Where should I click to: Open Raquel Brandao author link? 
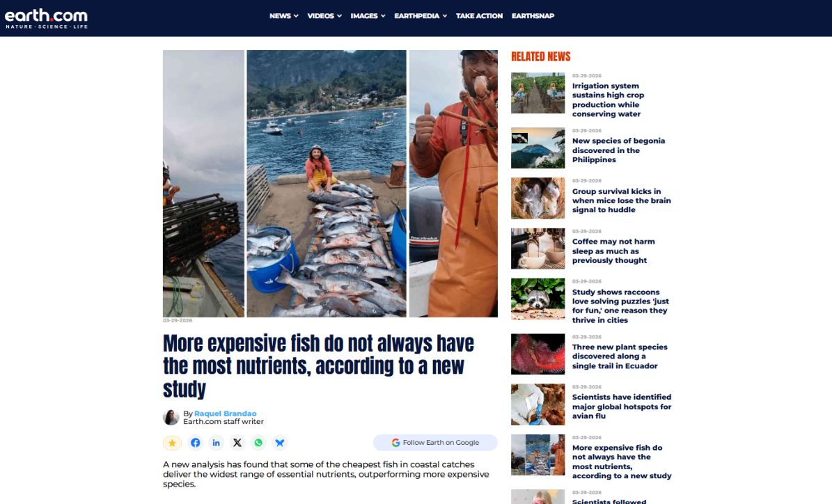point(225,414)
